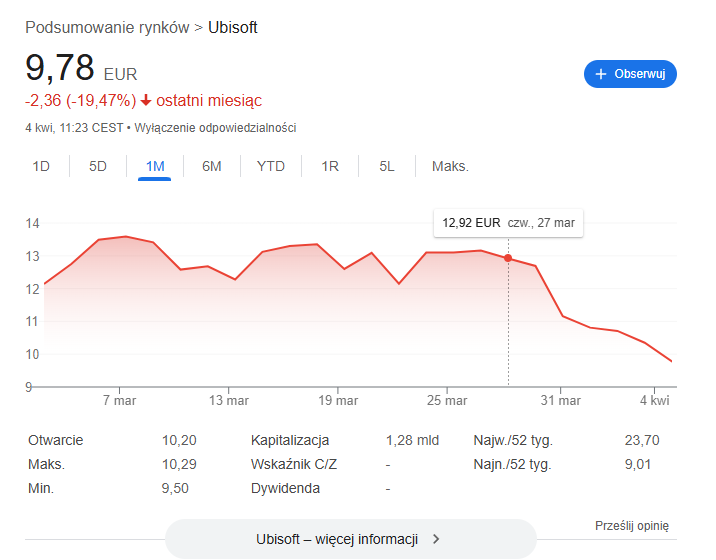The height and width of the screenshot is (560, 716).
Task: Click the 12,92 EUR chart tooltip
Action: pyautogui.click(x=508, y=223)
